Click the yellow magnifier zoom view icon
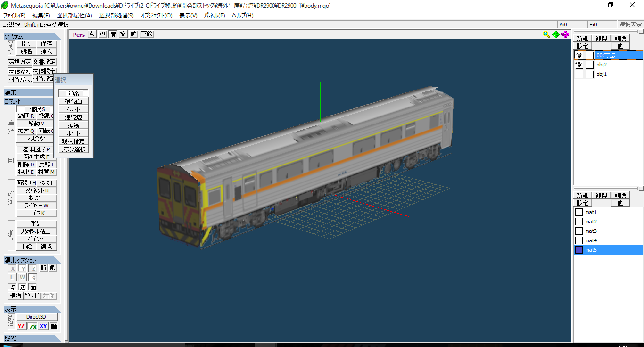 pyautogui.click(x=546, y=34)
